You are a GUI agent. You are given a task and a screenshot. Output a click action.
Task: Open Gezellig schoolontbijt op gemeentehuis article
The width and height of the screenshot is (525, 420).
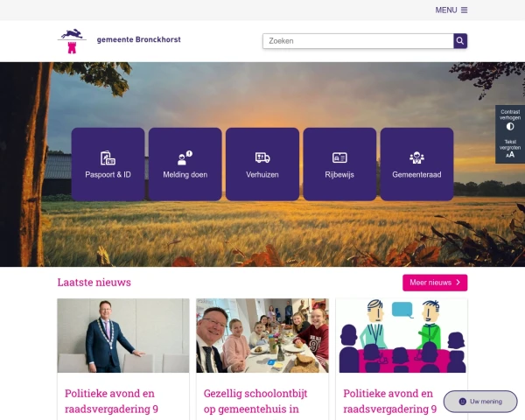coord(255,401)
